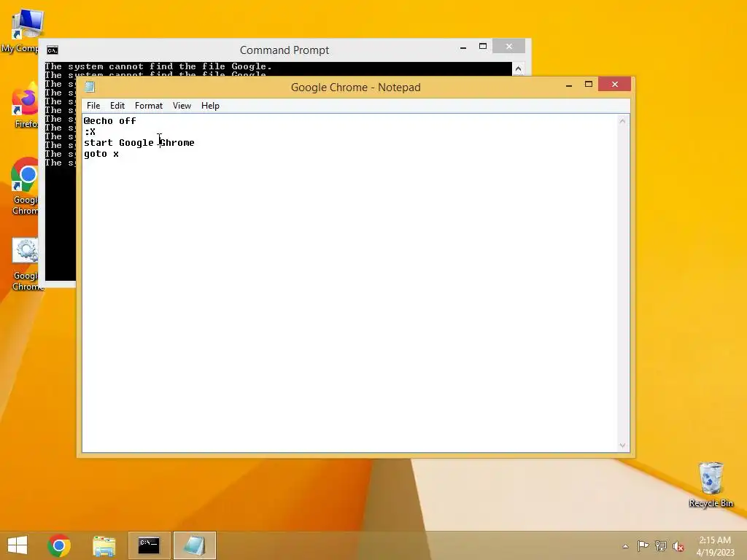
Task: Switch to Command Prompt via taskbar button
Action: click(149, 545)
